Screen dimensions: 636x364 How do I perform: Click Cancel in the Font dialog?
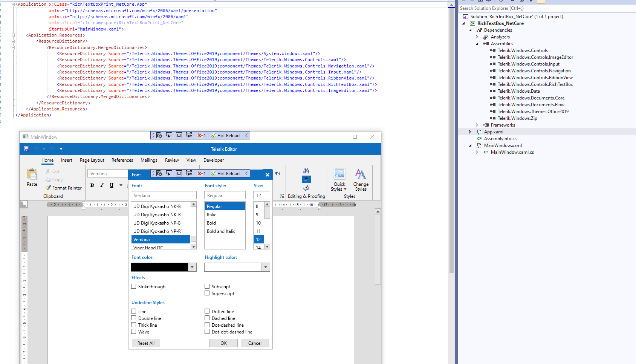click(x=255, y=343)
